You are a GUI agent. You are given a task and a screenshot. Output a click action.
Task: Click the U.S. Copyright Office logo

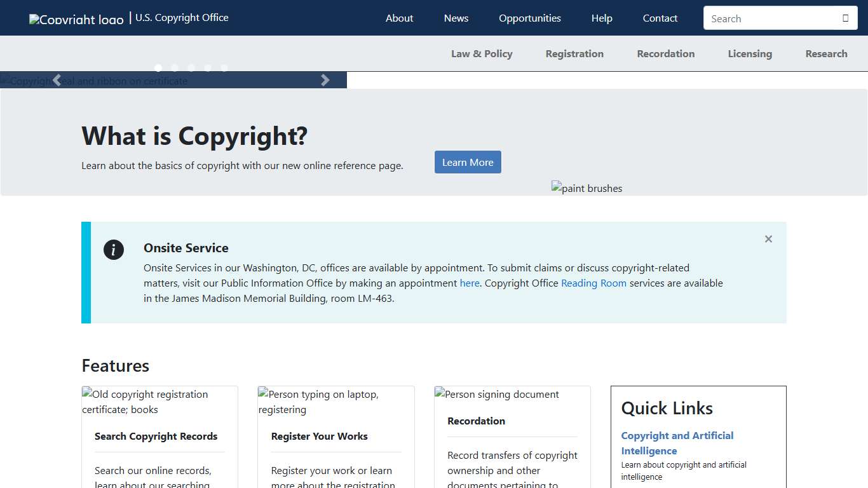76,18
